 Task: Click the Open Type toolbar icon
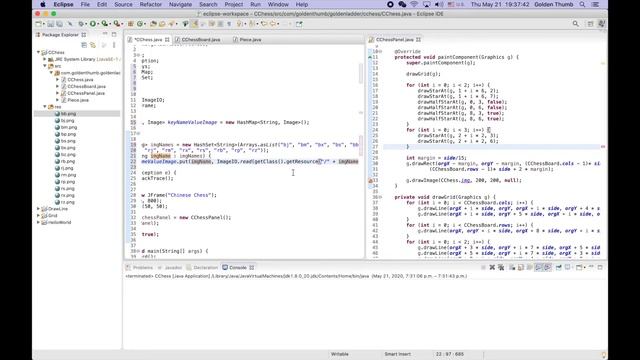click(x=153, y=24)
